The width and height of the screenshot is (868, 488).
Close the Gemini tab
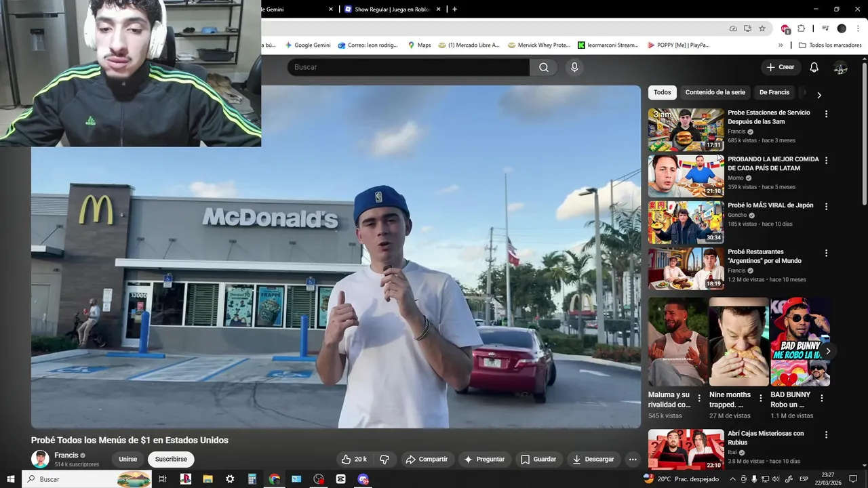point(331,9)
